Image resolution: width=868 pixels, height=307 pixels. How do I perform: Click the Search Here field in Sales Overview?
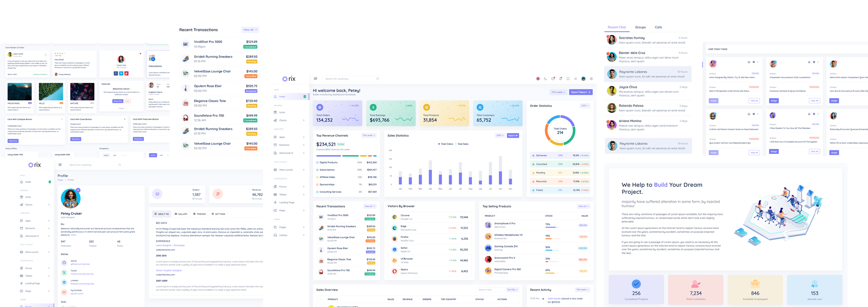point(490,290)
